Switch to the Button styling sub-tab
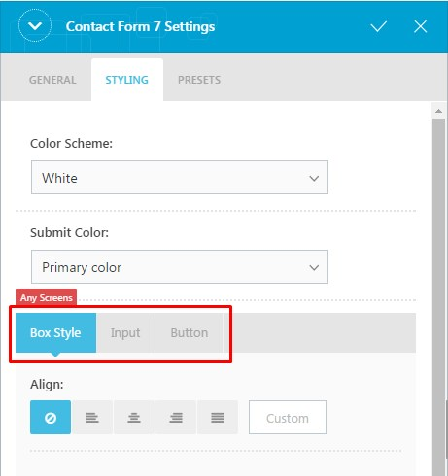 [190, 332]
